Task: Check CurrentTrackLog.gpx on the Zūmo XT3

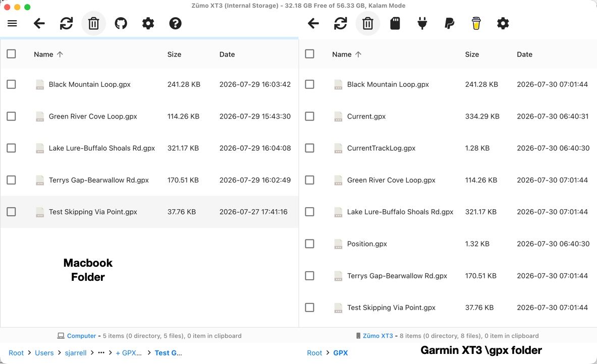Action: click(x=309, y=148)
